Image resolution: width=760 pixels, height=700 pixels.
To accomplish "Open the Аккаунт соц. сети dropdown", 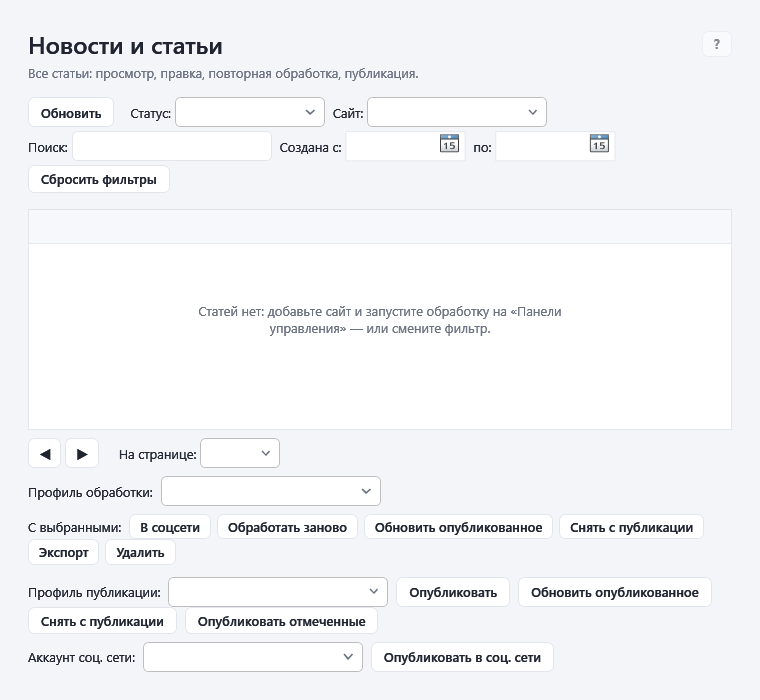I will coord(253,657).
